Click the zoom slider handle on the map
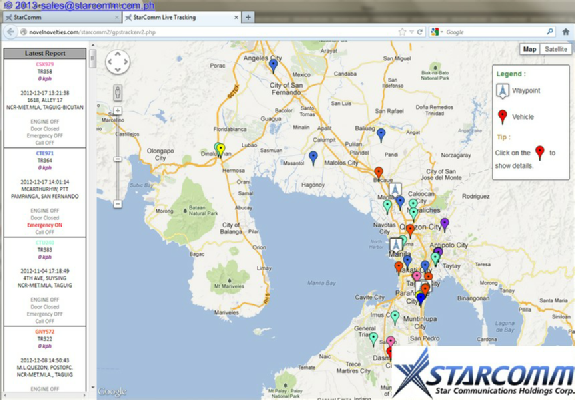This screenshot has width=575, height=400. click(x=117, y=159)
